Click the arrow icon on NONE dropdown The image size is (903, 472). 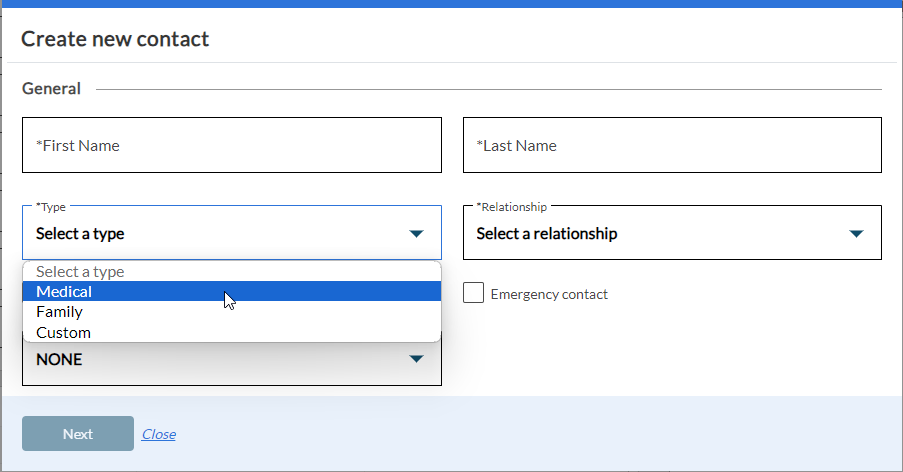(x=417, y=359)
